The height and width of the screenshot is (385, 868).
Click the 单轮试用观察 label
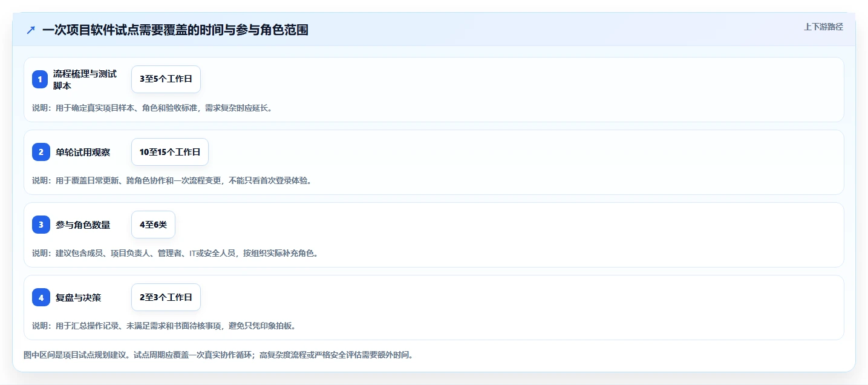(x=83, y=153)
